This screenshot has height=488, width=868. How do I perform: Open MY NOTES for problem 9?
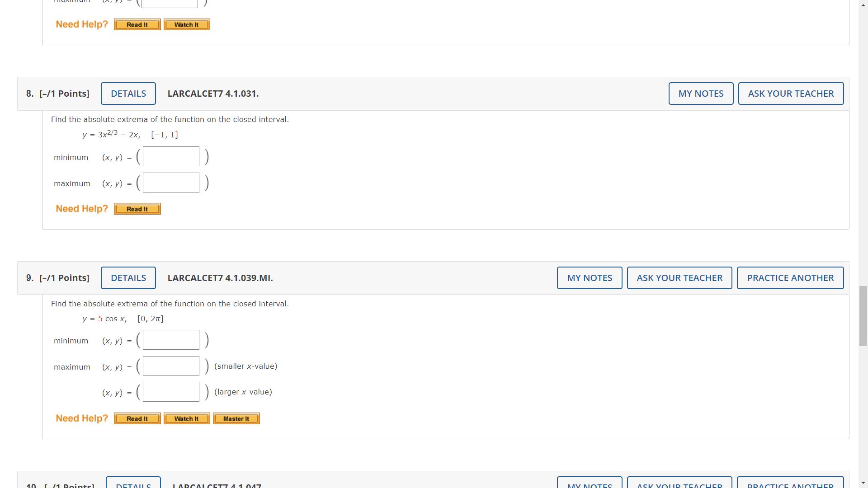(589, 278)
